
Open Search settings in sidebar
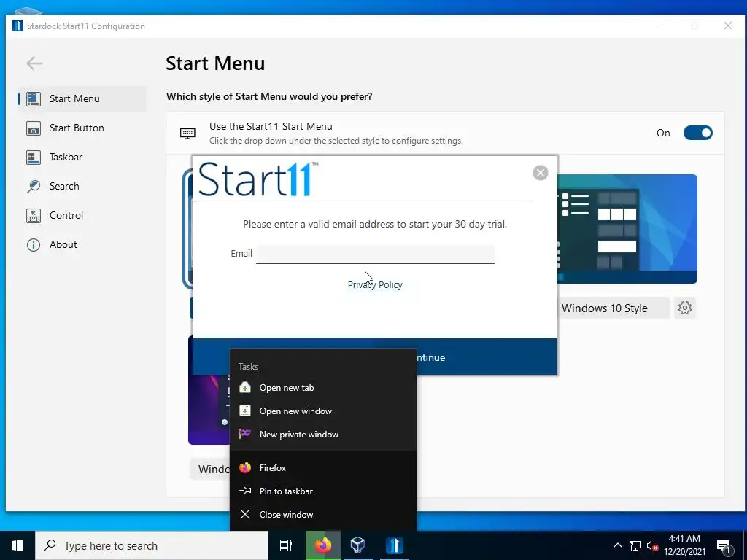tap(82, 186)
